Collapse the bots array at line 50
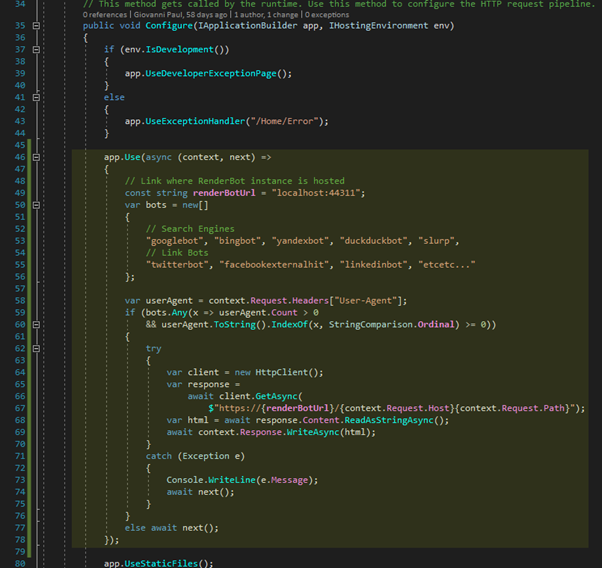The height and width of the screenshot is (568, 602). 37,204
